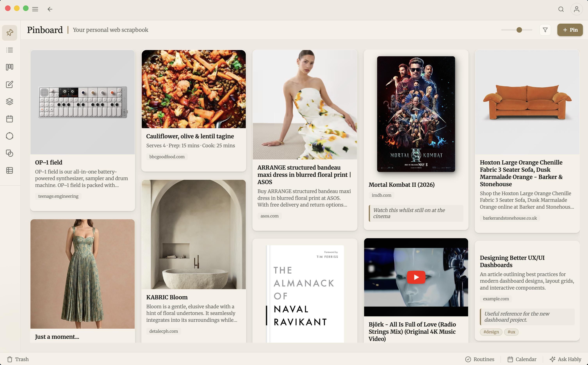The width and height of the screenshot is (588, 365).
Task: Open the 'Just a moment...' pin title
Action: click(57, 337)
